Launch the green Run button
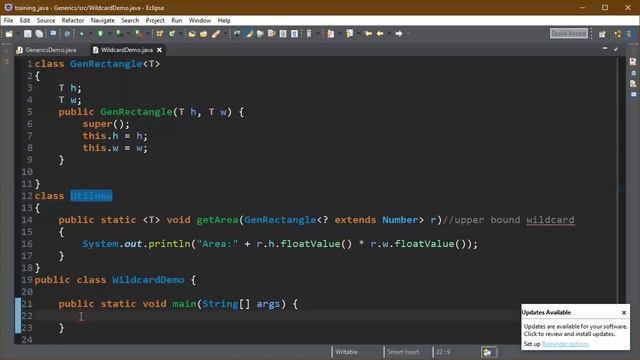 (100, 33)
